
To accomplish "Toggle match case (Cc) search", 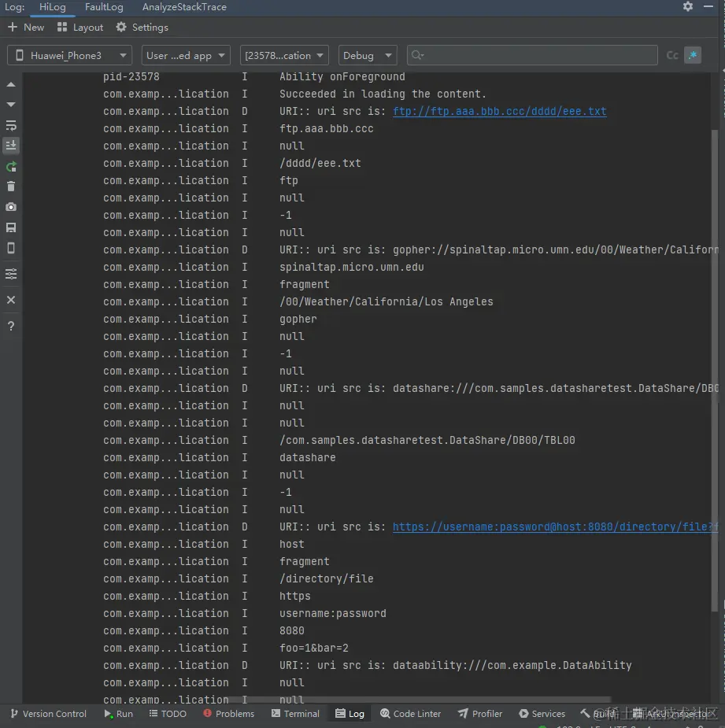I will pyautogui.click(x=672, y=55).
